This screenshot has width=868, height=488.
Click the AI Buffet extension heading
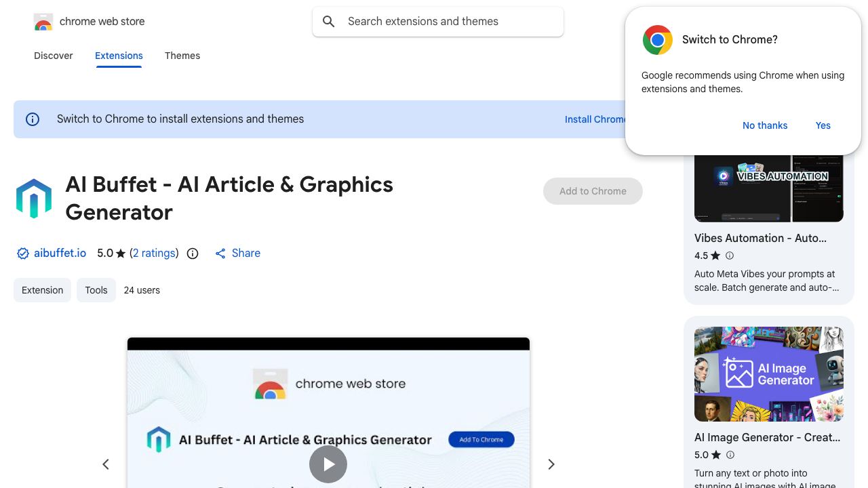[229, 199]
